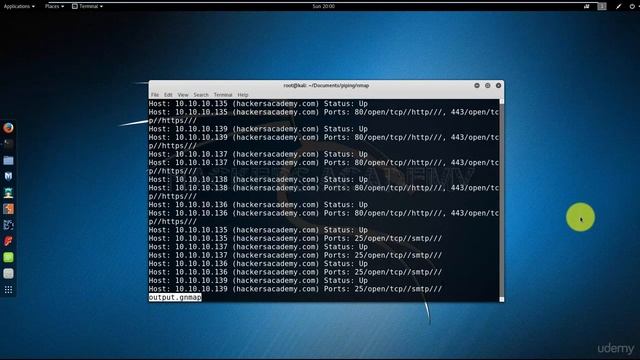Image resolution: width=640 pixels, height=360 pixels.
Task: Click 10.10.10.138 Ports: 80/open line
Action: [x=324, y=192]
